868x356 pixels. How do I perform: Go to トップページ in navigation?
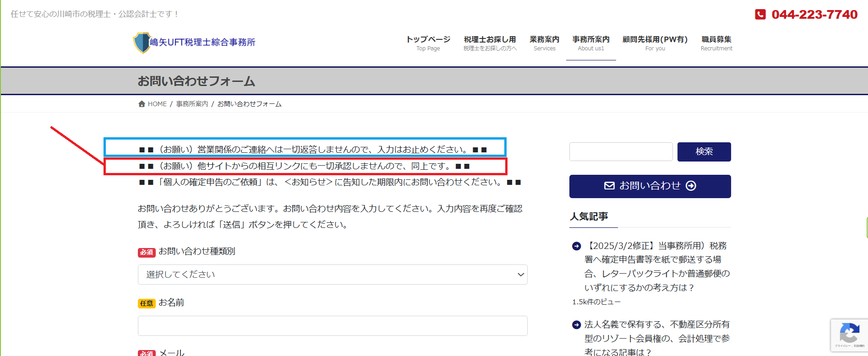click(428, 43)
